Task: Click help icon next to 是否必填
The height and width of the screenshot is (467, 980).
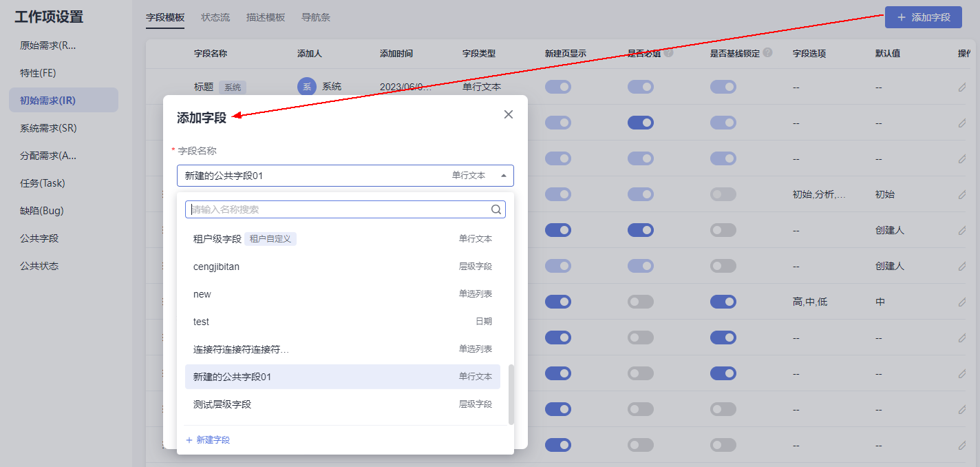Action: click(x=668, y=53)
